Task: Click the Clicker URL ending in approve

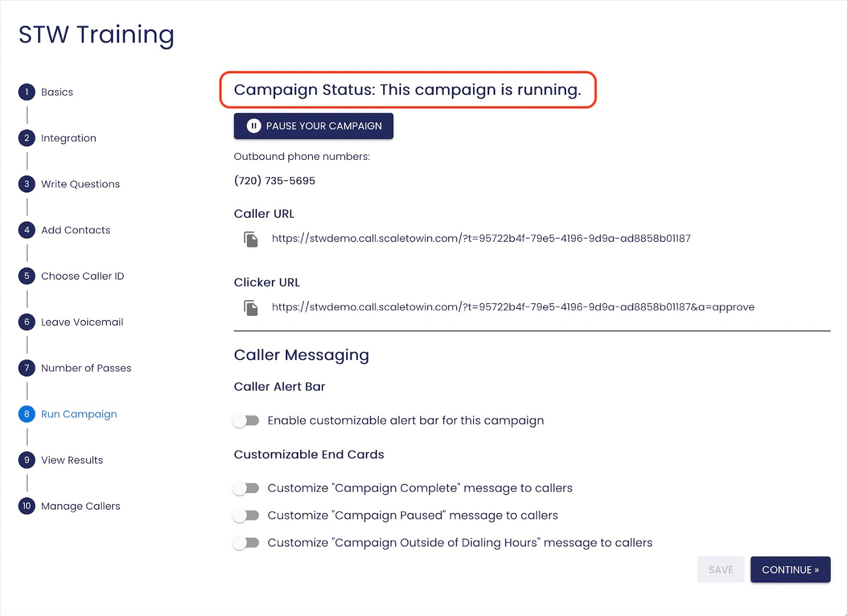Action: click(x=513, y=307)
